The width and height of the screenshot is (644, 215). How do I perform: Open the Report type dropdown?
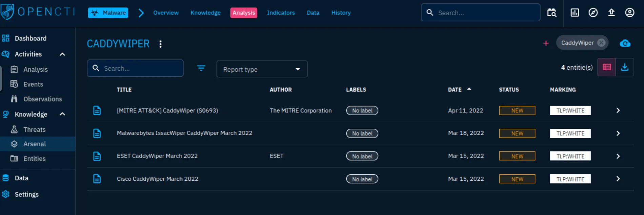[x=262, y=69]
